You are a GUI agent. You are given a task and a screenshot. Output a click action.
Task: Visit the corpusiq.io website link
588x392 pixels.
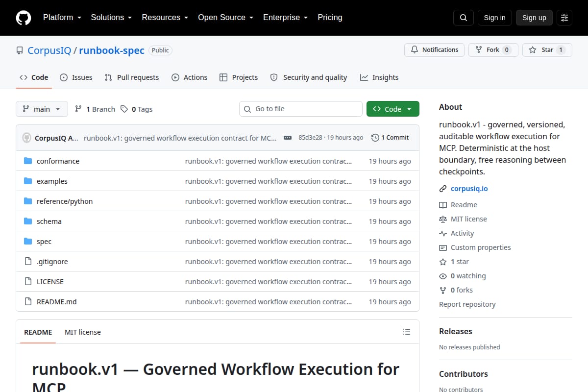pyautogui.click(x=469, y=189)
